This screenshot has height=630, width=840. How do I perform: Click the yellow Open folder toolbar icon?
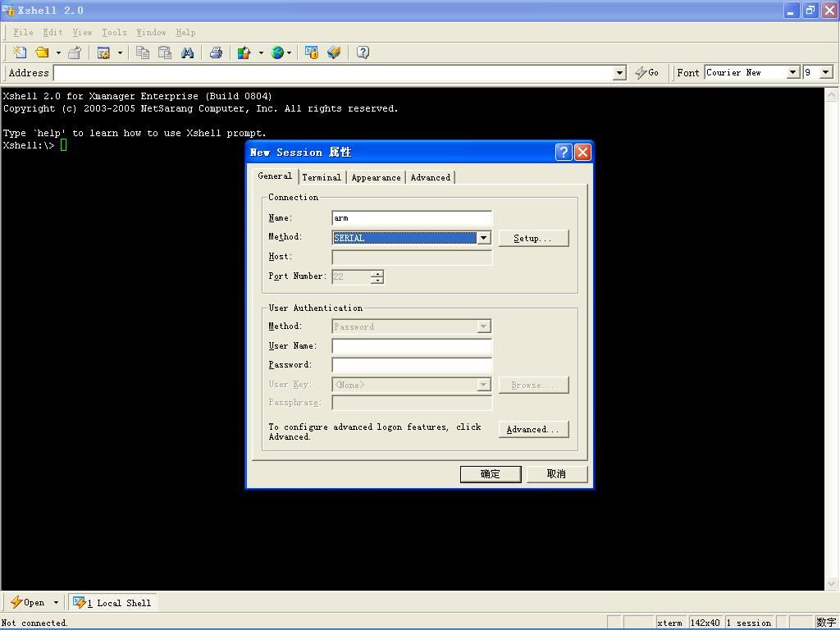point(42,52)
